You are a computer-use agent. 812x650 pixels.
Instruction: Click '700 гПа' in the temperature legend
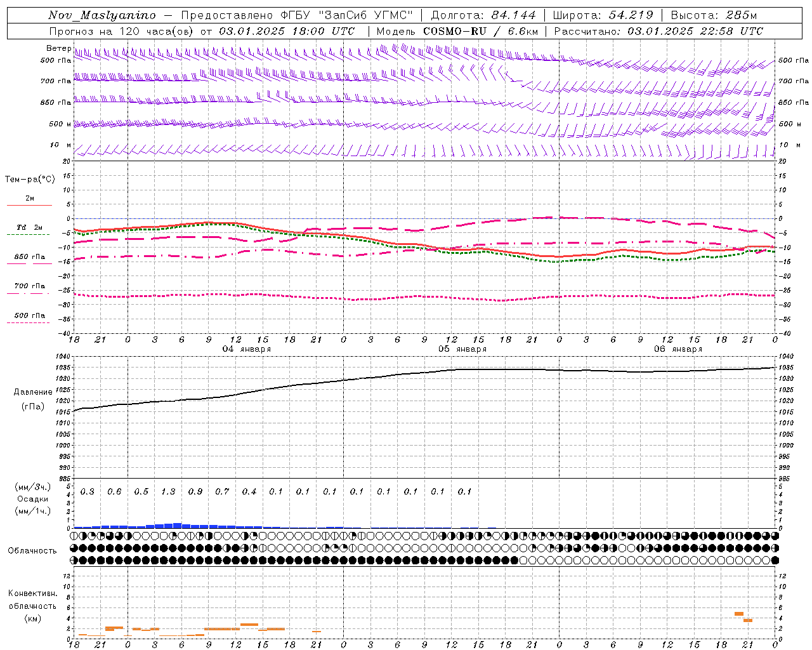[30, 286]
